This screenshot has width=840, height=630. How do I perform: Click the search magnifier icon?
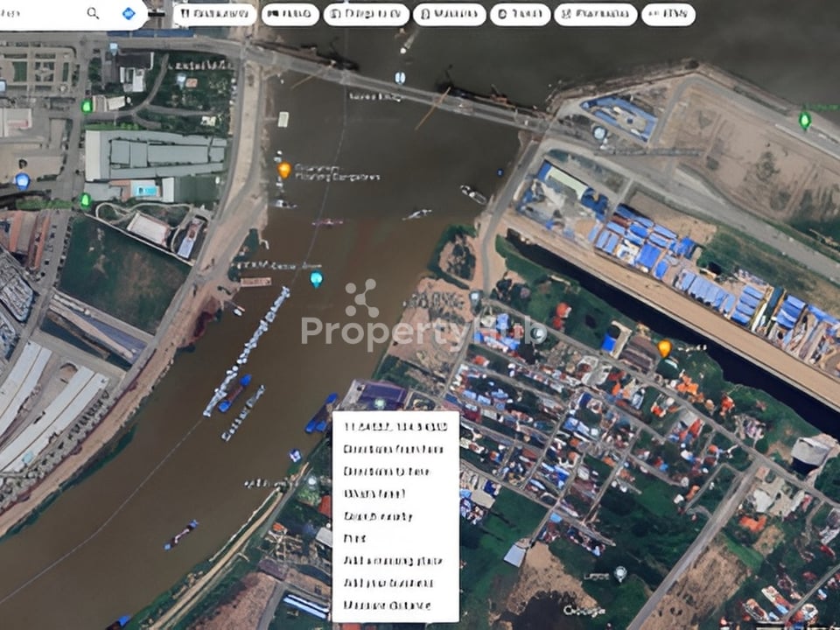pyautogui.click(x=93, y=13)
